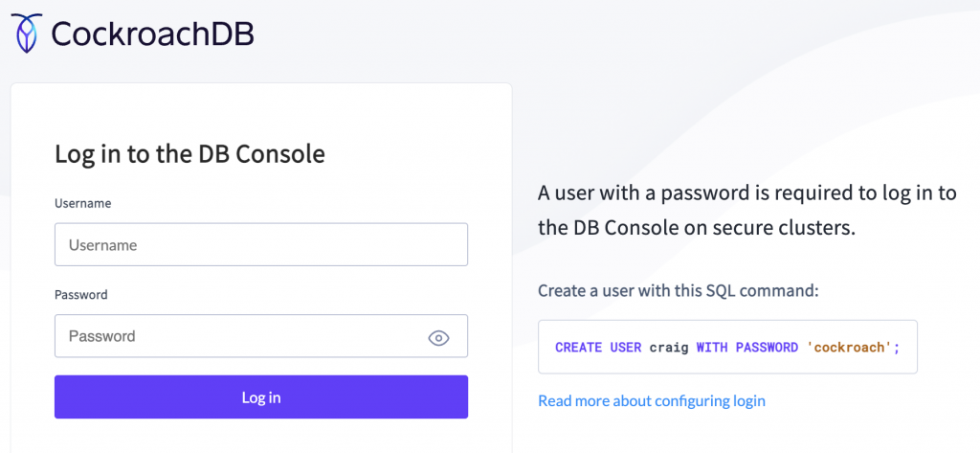Click the USER keyword in the SQL command
980x453 pixels.
click(x=625, y=348)
